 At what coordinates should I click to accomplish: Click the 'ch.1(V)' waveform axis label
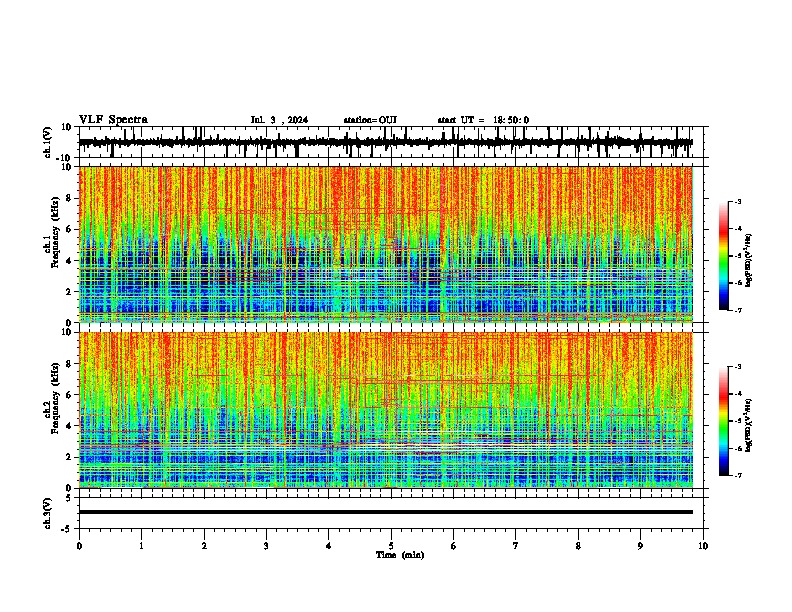coord(48,142)
